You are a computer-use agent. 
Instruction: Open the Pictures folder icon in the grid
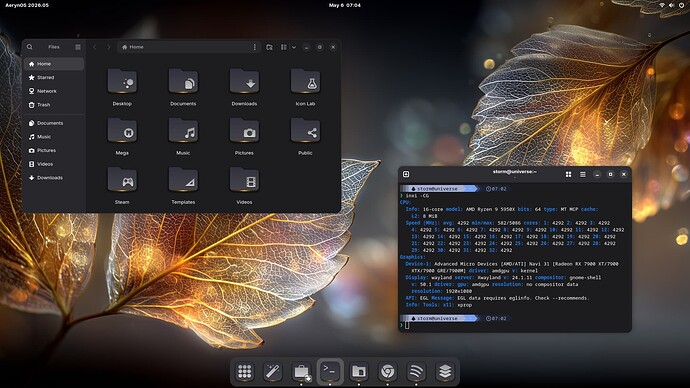(x=244, y=131)
